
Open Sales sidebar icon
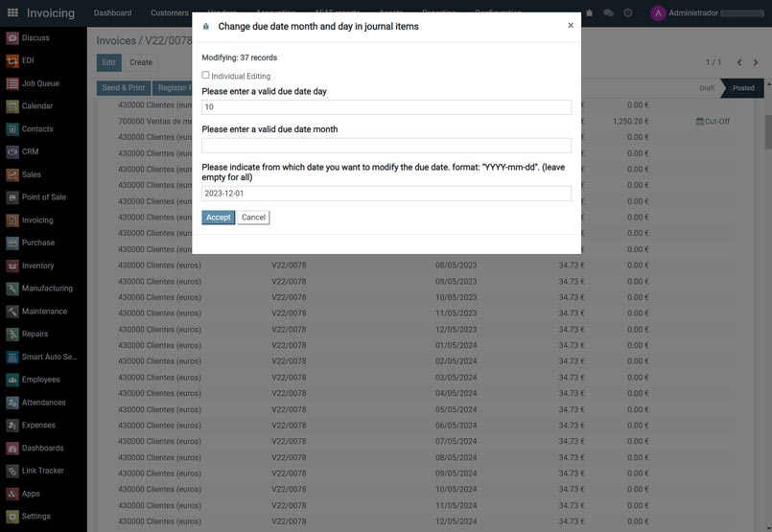tap(12, 174)
